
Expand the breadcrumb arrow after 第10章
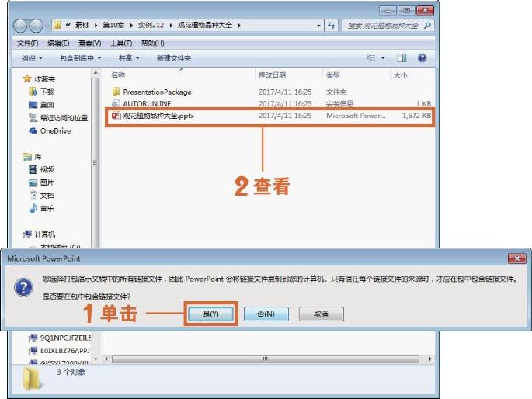click(x=131, y=26)
